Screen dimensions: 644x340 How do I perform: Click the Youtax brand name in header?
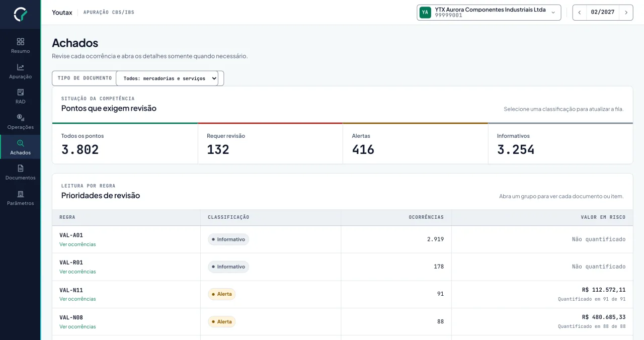[62, 13]
